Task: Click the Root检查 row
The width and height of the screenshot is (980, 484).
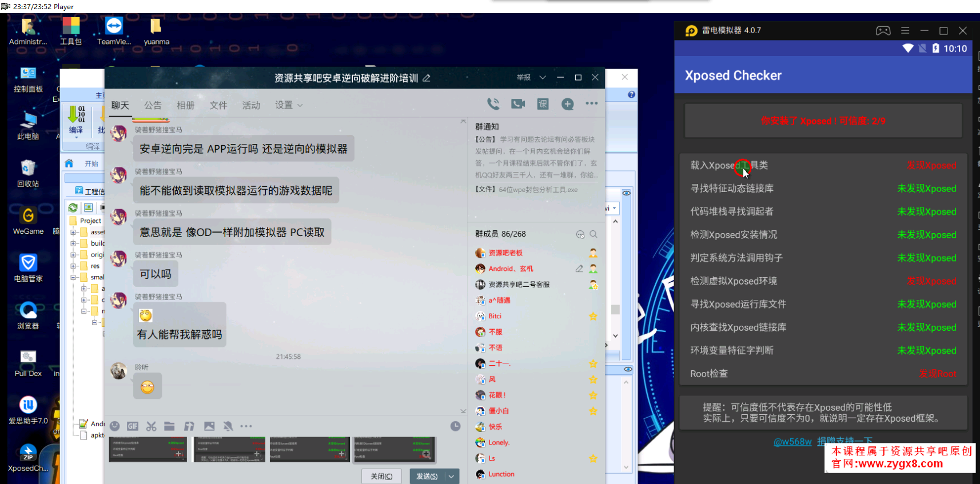Action: point(823,374)
